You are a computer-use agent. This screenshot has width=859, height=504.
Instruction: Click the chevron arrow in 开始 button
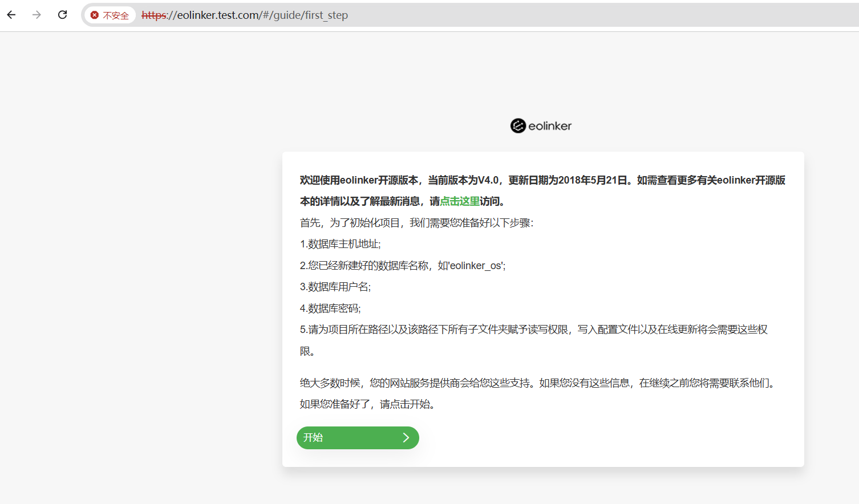pos(406,438)
